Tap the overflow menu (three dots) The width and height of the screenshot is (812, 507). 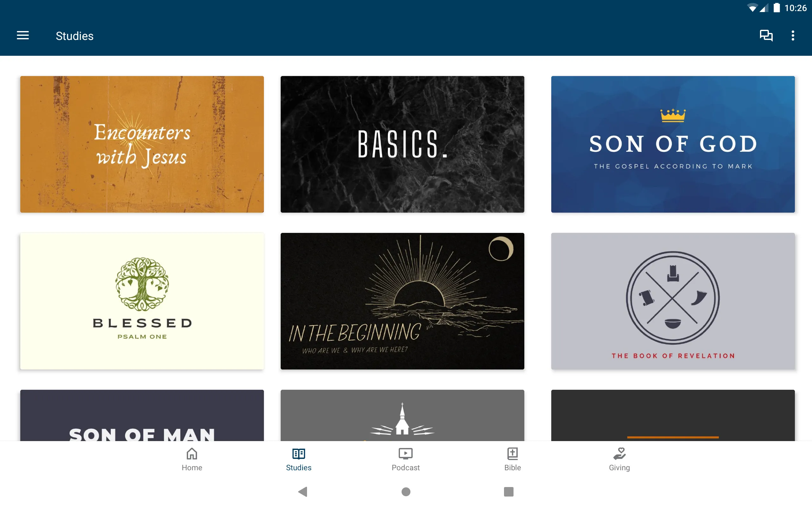(x=793, y=35)
